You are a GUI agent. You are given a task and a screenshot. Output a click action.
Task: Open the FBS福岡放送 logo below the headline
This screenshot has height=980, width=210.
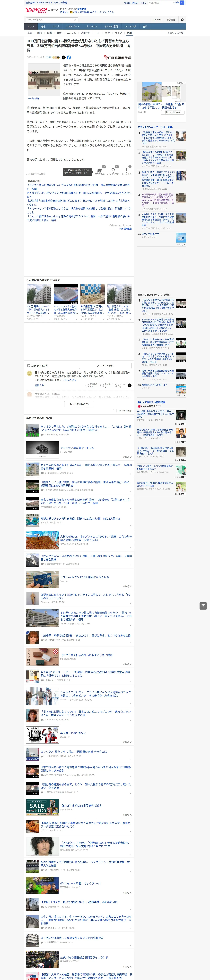[117, 57]
